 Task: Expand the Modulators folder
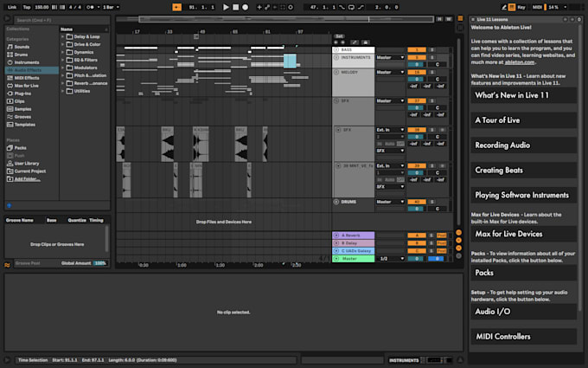(62, 68)
